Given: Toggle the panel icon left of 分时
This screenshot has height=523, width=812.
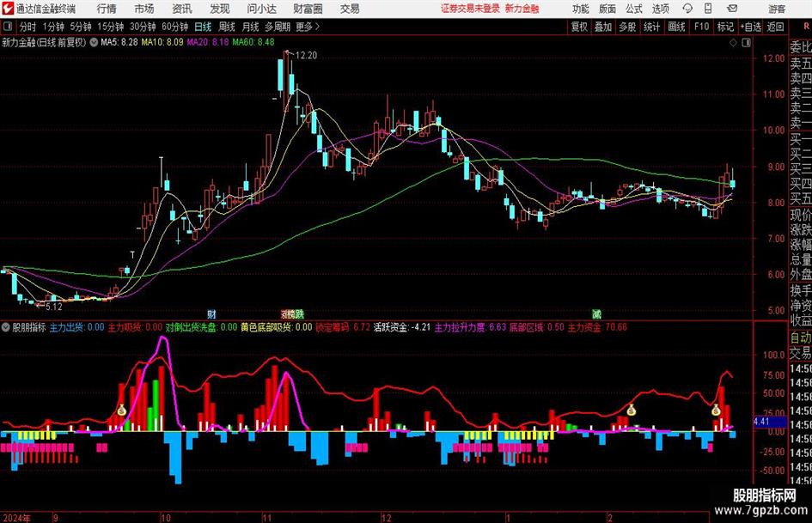Looking at the screenshot, I should [8, 27].
